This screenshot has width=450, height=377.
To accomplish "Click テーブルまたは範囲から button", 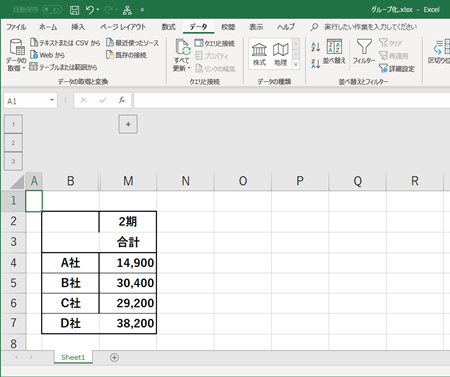I will (x=63, y=67).
